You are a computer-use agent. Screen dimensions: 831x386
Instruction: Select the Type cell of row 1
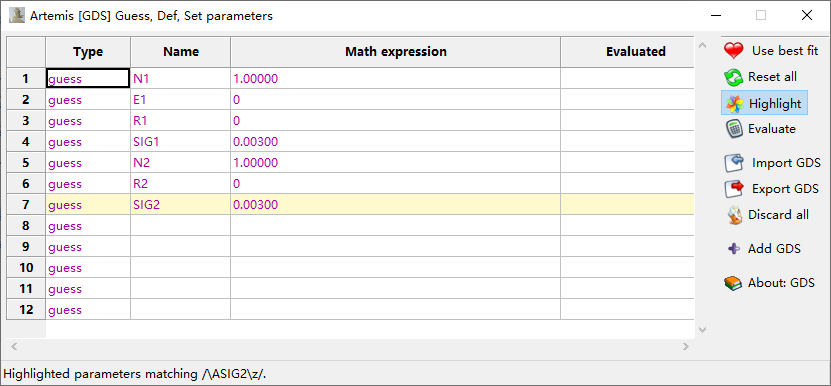click(88, 78)
